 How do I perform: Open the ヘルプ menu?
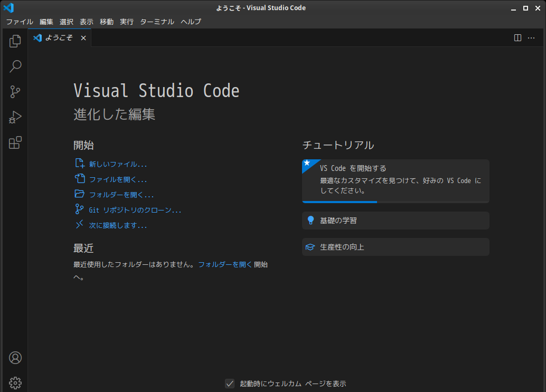pos(191,22)
